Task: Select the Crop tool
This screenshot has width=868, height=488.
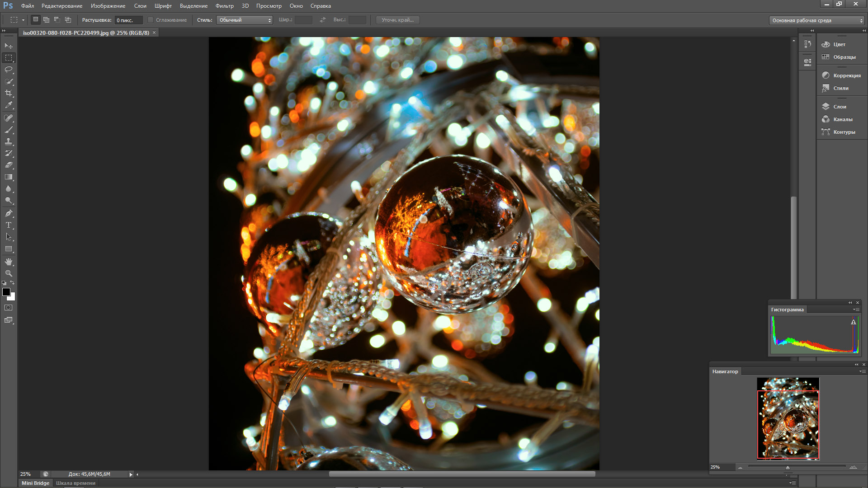Action: pos(9,93)
